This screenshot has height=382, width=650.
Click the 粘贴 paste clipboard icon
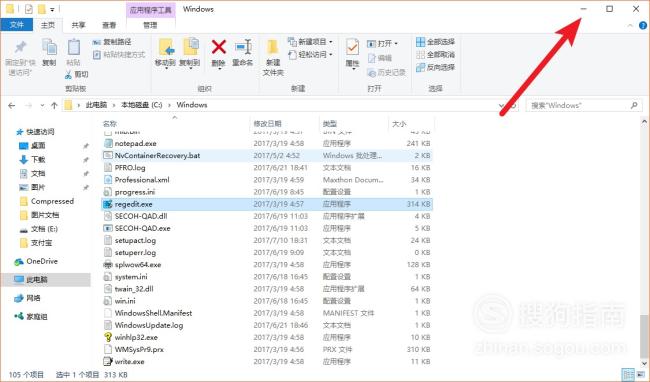point(74,47)
